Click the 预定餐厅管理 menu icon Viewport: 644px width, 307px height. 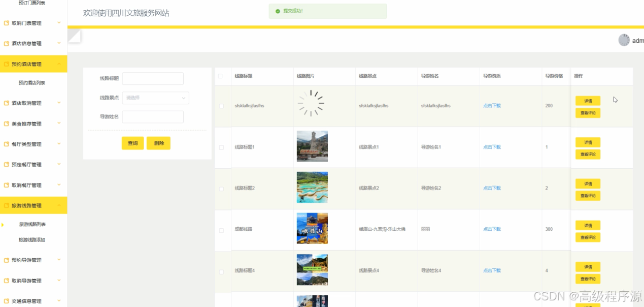[x=7, y=165]
